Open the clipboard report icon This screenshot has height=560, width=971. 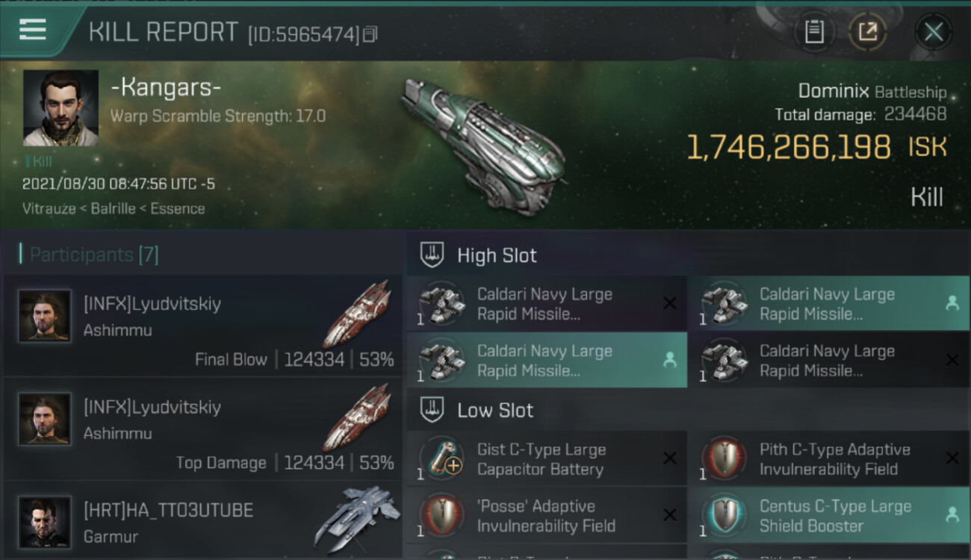814,32
